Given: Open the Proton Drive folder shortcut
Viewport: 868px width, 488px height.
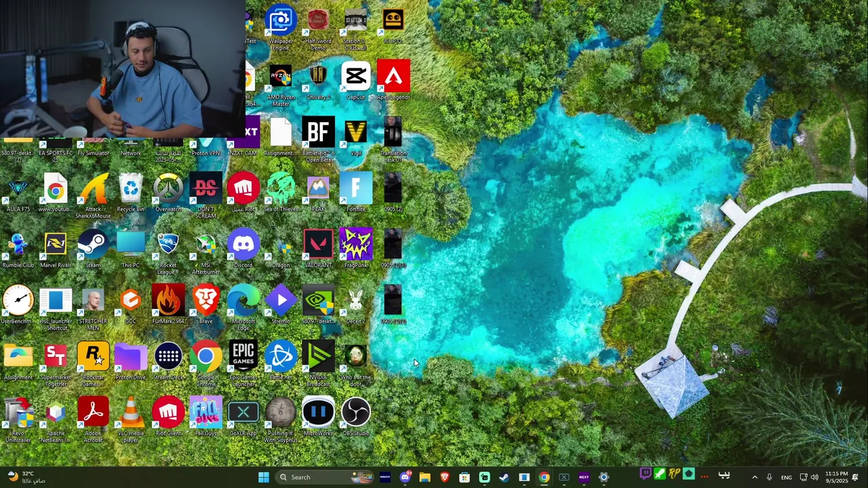Looking at the screenshot, I should click(130, 361).
